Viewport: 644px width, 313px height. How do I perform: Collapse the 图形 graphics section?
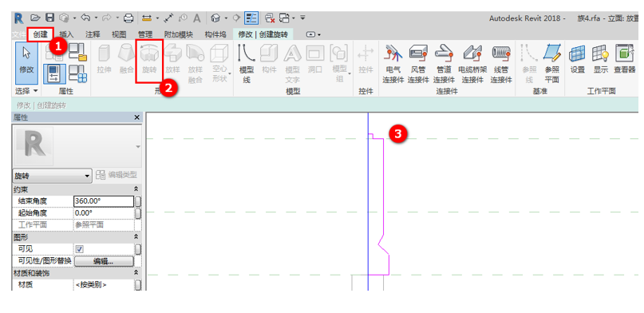coord(136,237)
